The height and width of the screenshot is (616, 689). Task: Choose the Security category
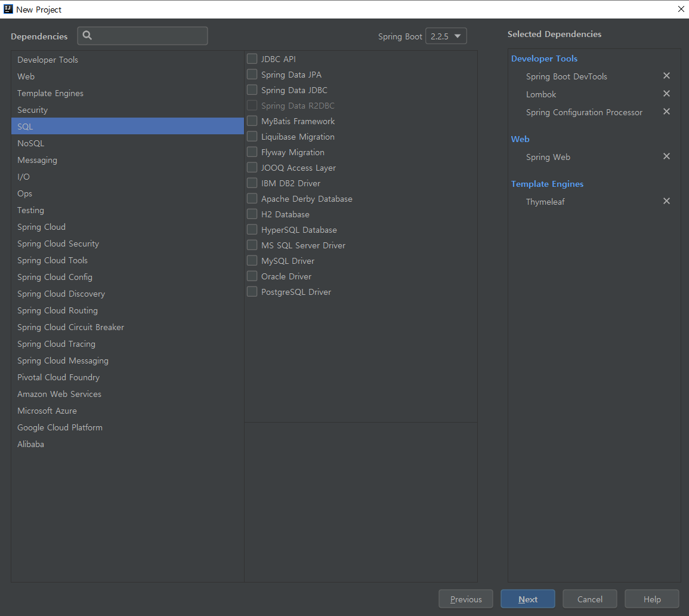[x=128, y=109]
